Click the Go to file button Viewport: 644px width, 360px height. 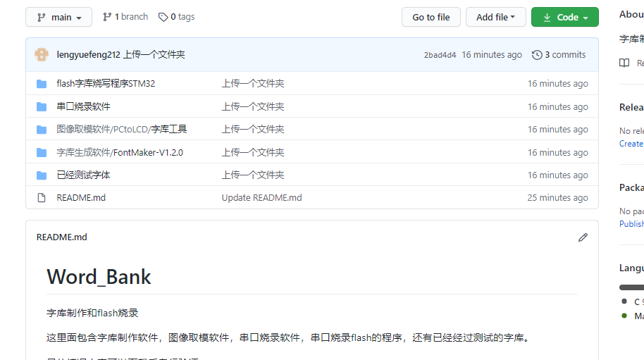coord(431,17)
